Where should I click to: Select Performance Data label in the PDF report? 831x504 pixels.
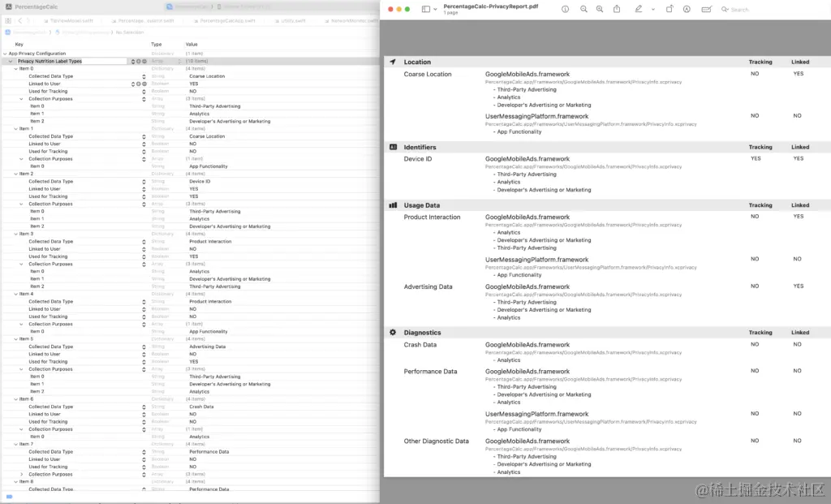pyautogui.click(x=430, y=372)
